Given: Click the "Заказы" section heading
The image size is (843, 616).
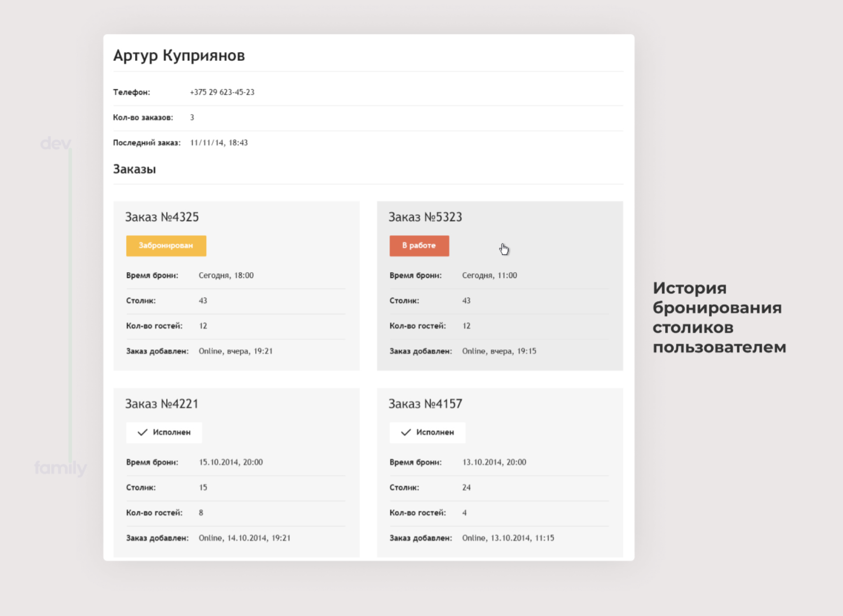Looking at the screenshot, I should (135, 169).
